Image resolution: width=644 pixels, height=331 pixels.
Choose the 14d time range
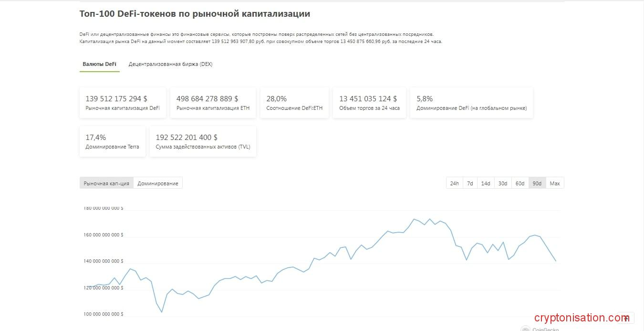(x=486, y=183)
